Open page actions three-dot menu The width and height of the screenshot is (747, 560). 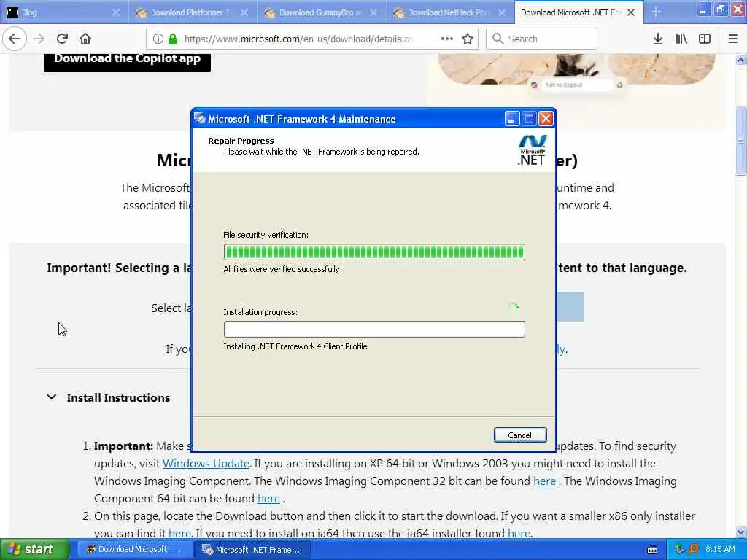447,39
